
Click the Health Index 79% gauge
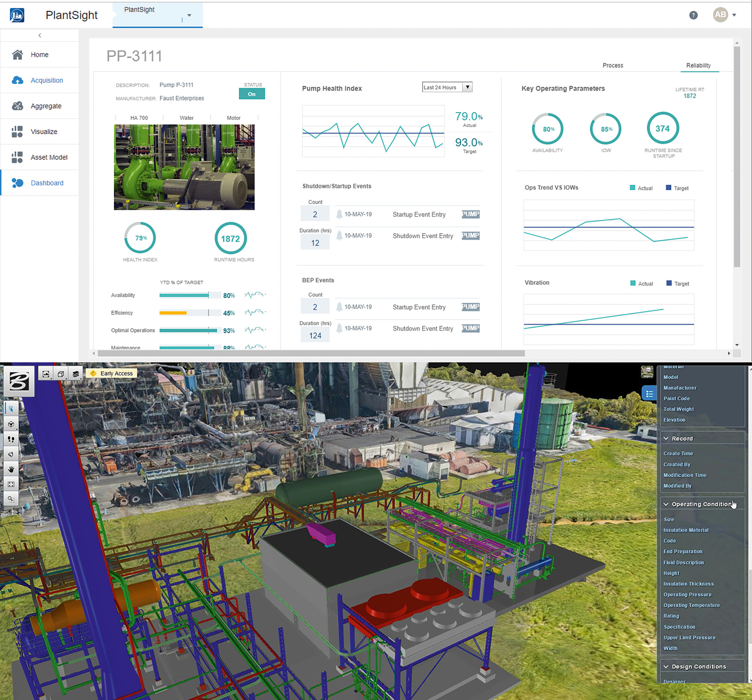pos(140,238)
